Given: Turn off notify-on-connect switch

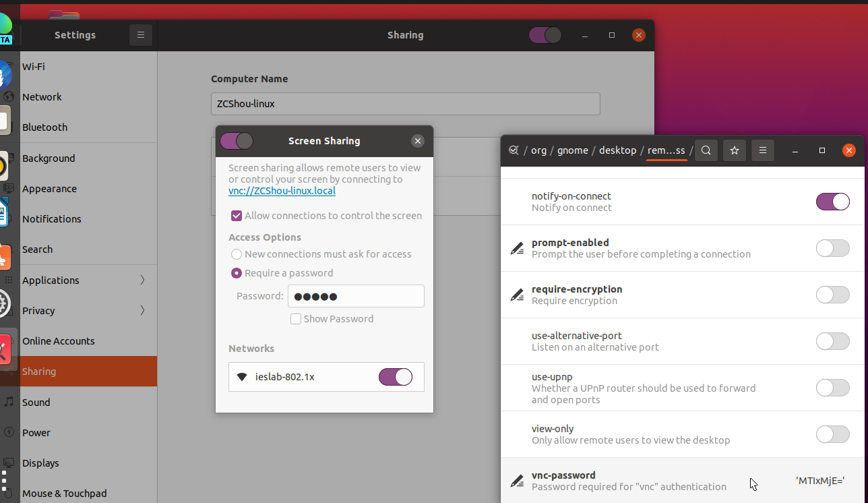Looking at the screenshot, I should [x=833, y=202].
